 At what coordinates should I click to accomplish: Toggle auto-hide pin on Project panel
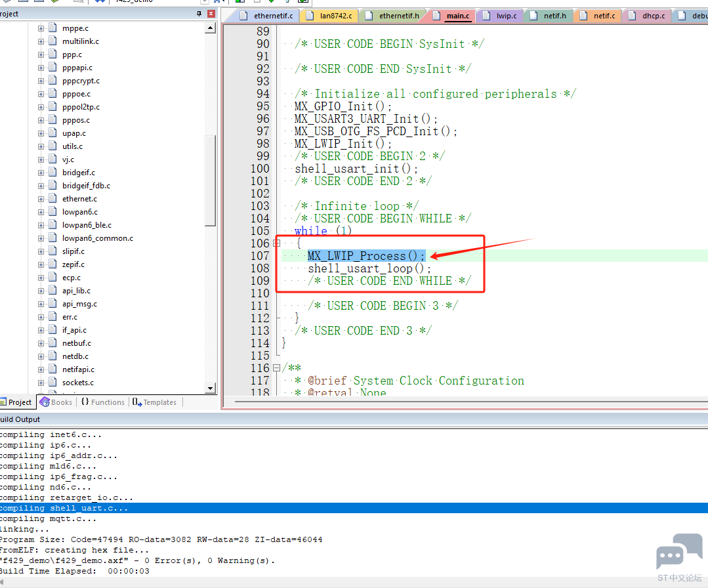pos(199,14)
